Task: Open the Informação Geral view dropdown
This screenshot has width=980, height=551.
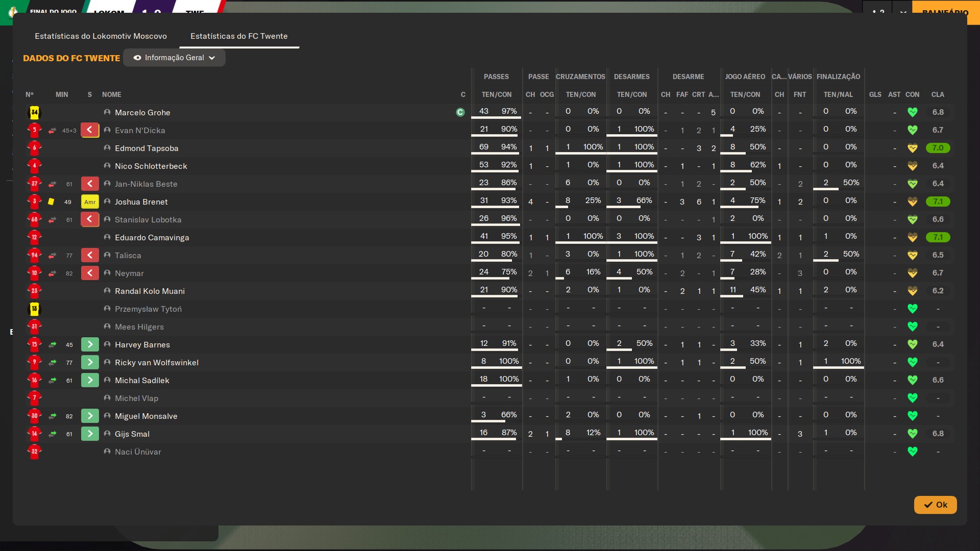Action: [x=174, y=58]
